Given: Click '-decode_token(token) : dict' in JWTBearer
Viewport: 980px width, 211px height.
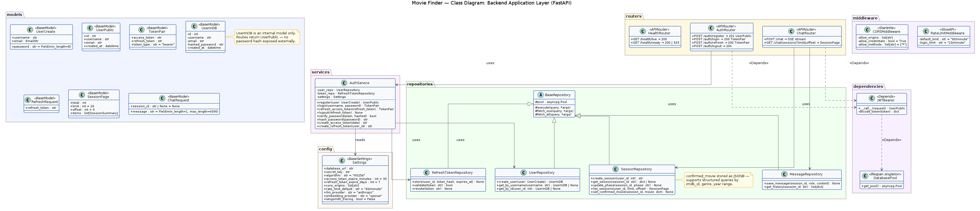Looking at the screenshot, I should point(878,112).
